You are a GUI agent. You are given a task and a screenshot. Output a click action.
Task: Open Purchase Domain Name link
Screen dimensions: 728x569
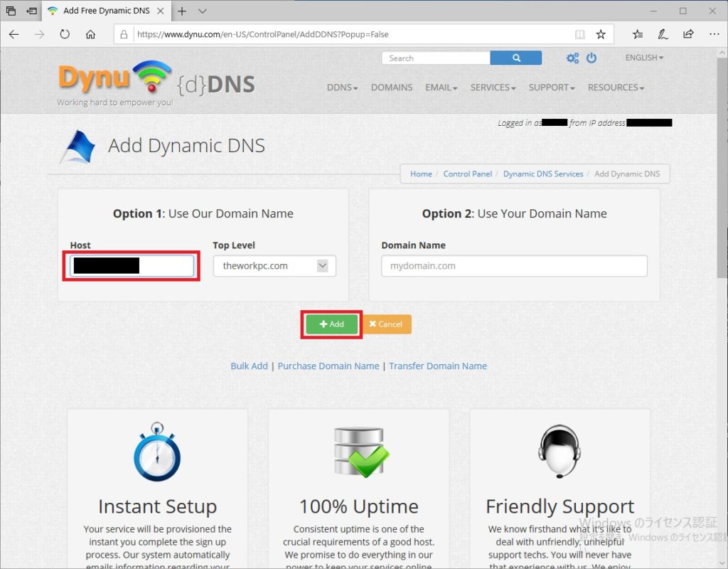click(x=328, y=366)
